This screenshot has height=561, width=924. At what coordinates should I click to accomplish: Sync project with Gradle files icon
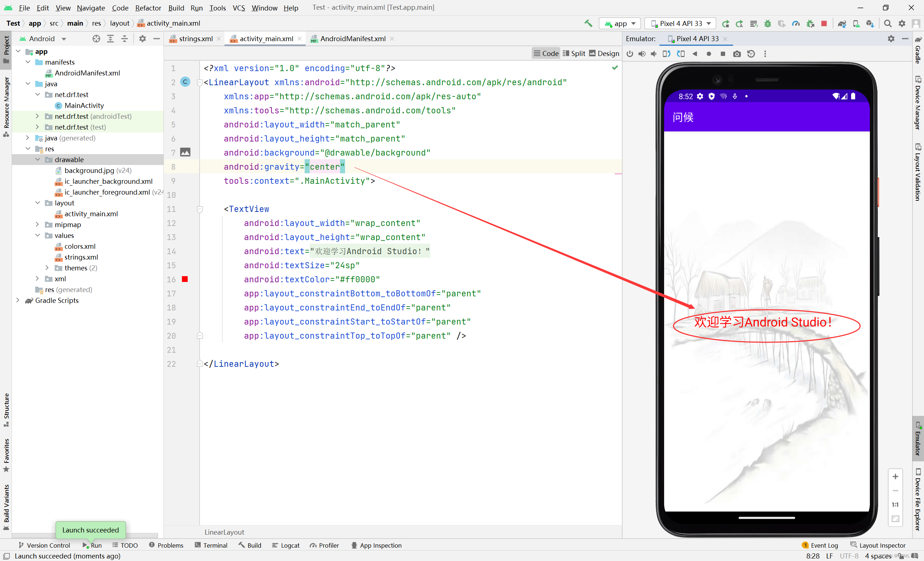click(x=842, y=23)
